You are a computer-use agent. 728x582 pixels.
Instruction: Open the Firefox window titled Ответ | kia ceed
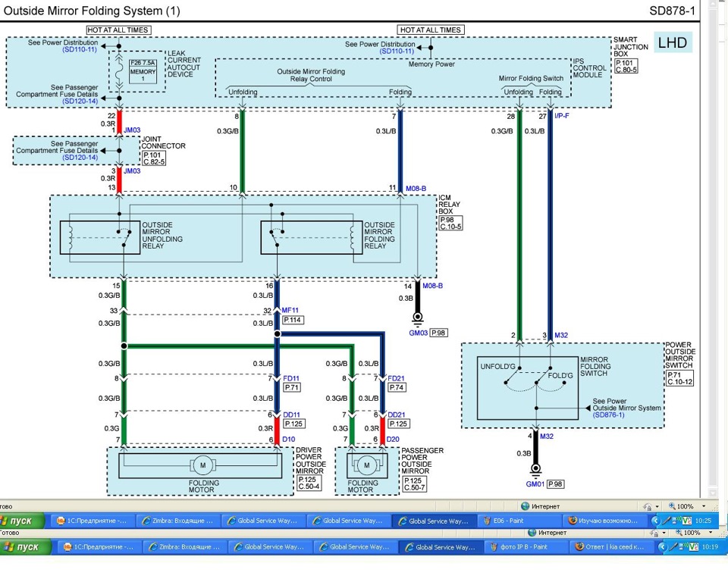612,547
